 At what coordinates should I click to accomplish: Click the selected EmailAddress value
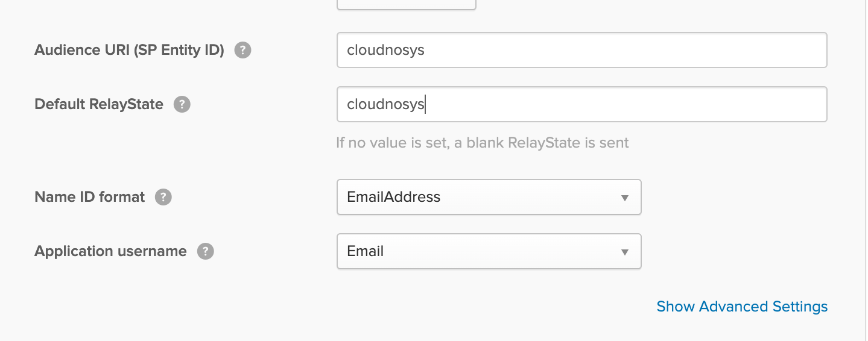[394, 197]
